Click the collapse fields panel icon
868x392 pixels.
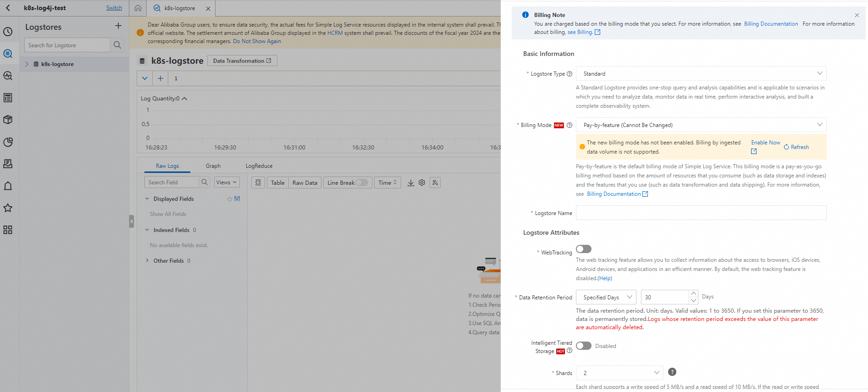tap(258, 182)
